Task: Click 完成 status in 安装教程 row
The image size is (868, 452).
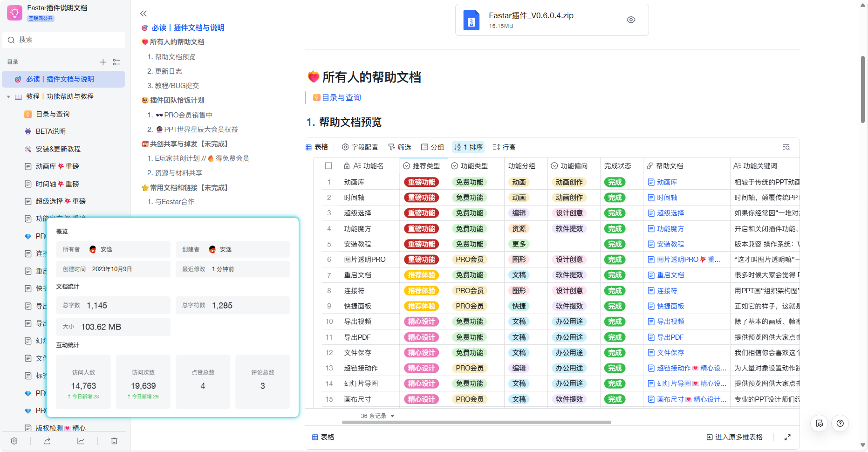Action: [615, 244]
